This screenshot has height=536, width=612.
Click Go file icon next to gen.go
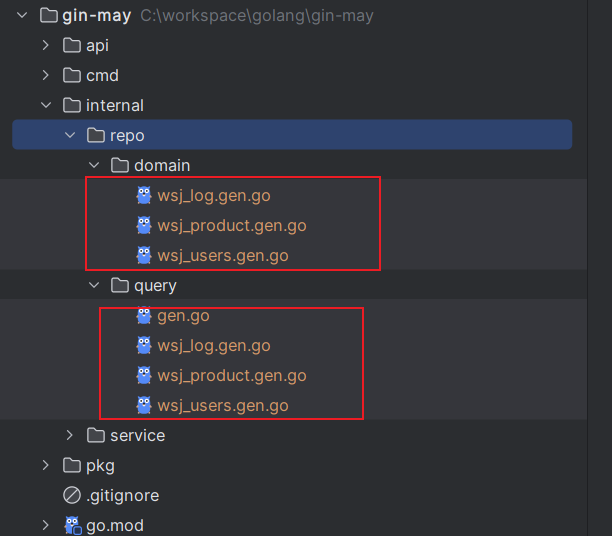click(144, 316)
